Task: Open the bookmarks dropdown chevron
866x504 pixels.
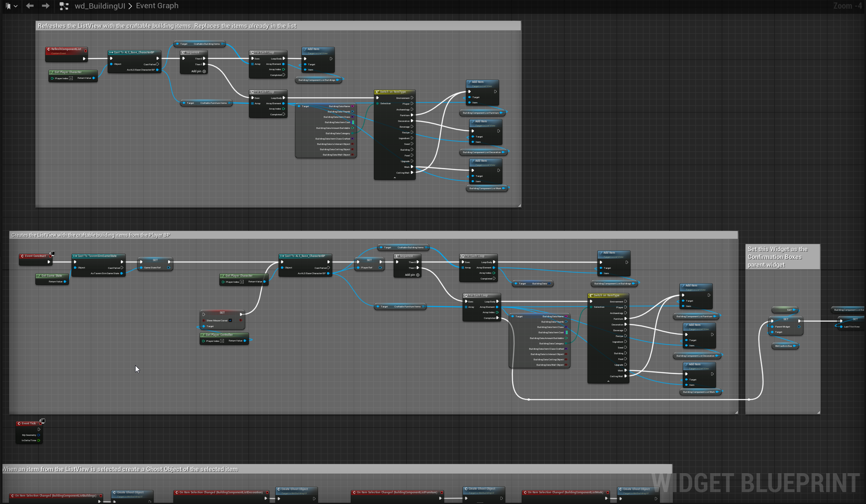Action: pyautogui.click(x=16, y=6)
